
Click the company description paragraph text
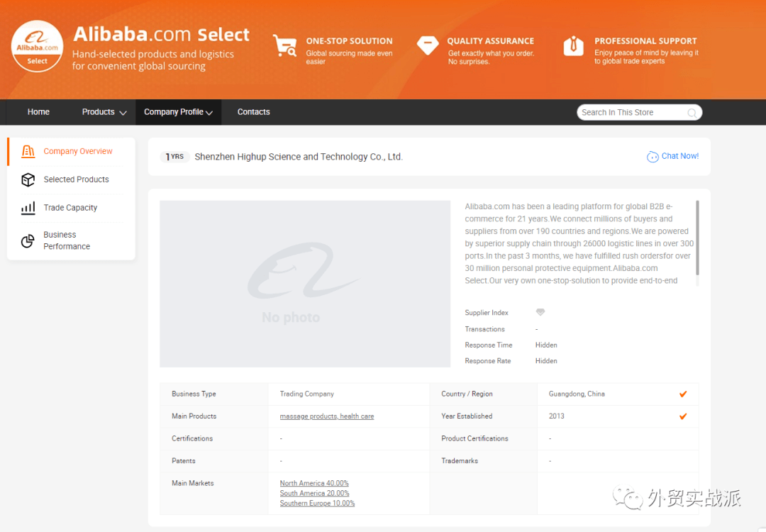tap(579, 243)
